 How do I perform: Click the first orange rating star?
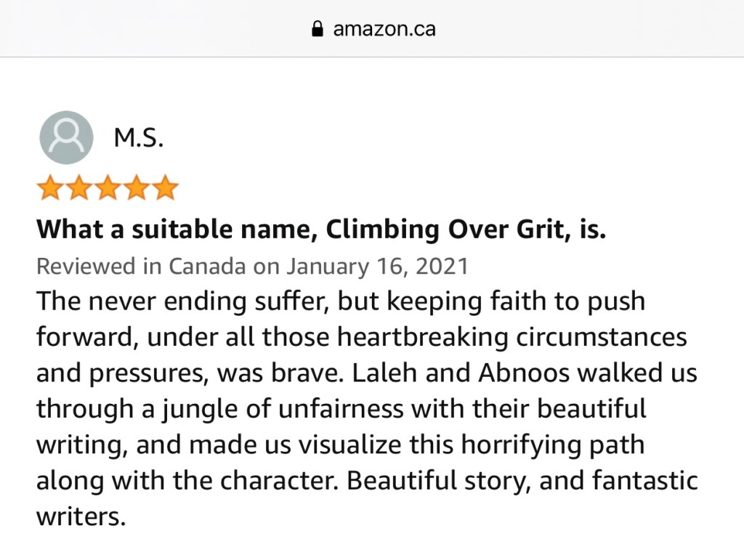[x=50, y=187]
